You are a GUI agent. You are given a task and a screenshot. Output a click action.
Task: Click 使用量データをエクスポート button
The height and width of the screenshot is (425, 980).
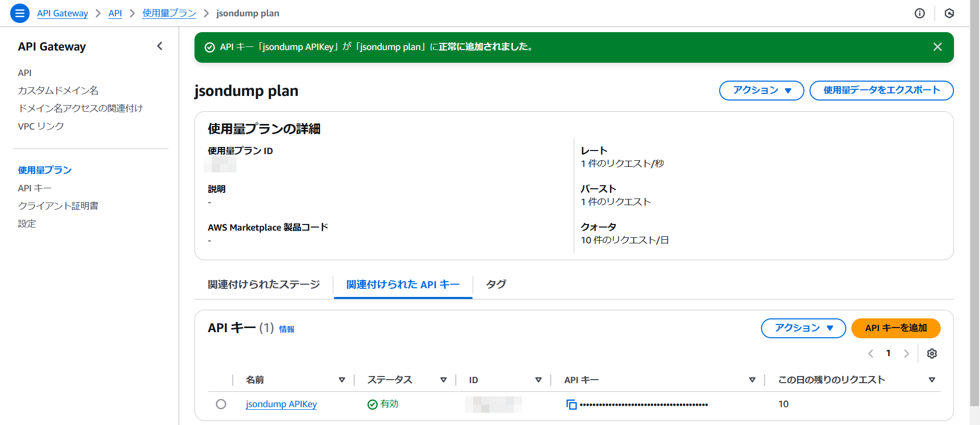click(881, 90)
